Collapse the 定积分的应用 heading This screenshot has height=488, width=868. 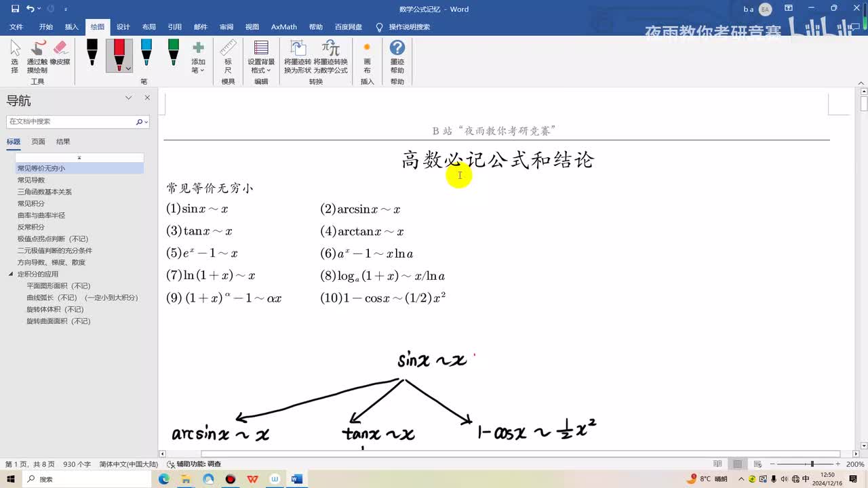[x=11, y=274]
